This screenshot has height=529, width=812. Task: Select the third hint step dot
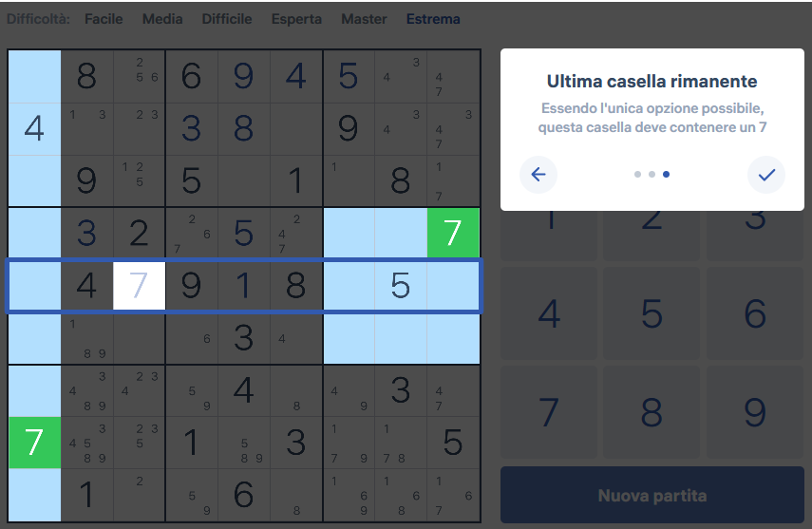666,175
